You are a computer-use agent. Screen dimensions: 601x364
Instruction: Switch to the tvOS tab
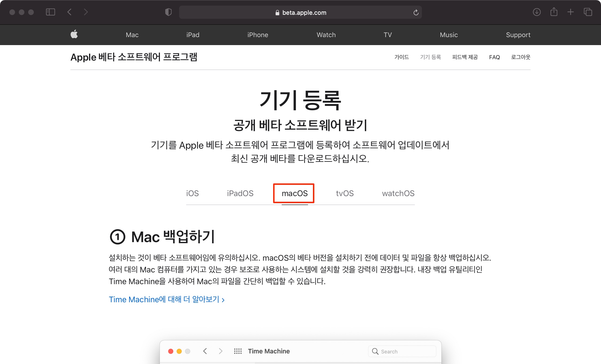coord(344,194)
